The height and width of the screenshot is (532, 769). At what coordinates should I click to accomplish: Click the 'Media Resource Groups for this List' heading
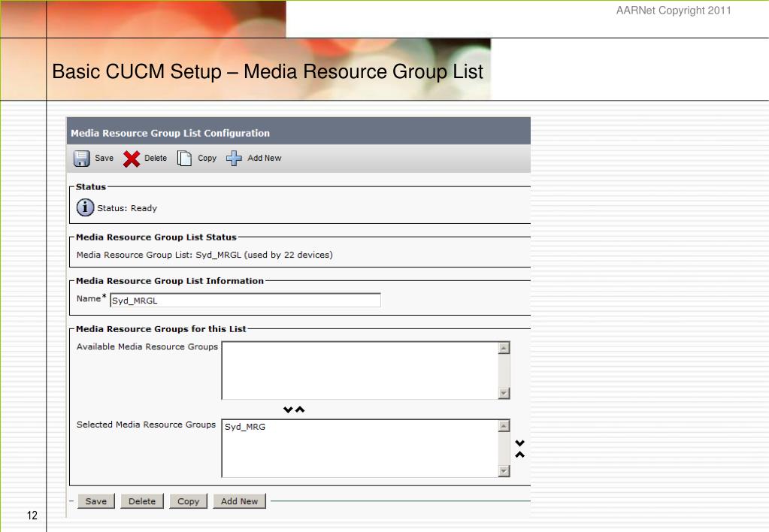click(161, 329)
